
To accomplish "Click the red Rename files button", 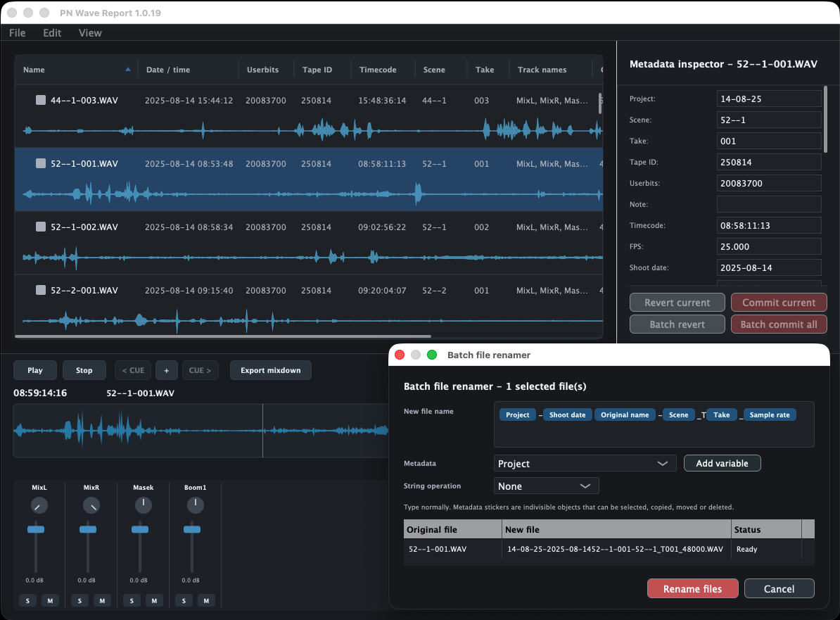I will pos(693,589).
